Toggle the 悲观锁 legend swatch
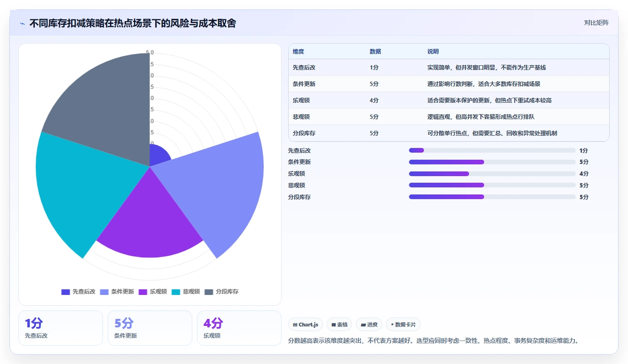 (176, 292)
